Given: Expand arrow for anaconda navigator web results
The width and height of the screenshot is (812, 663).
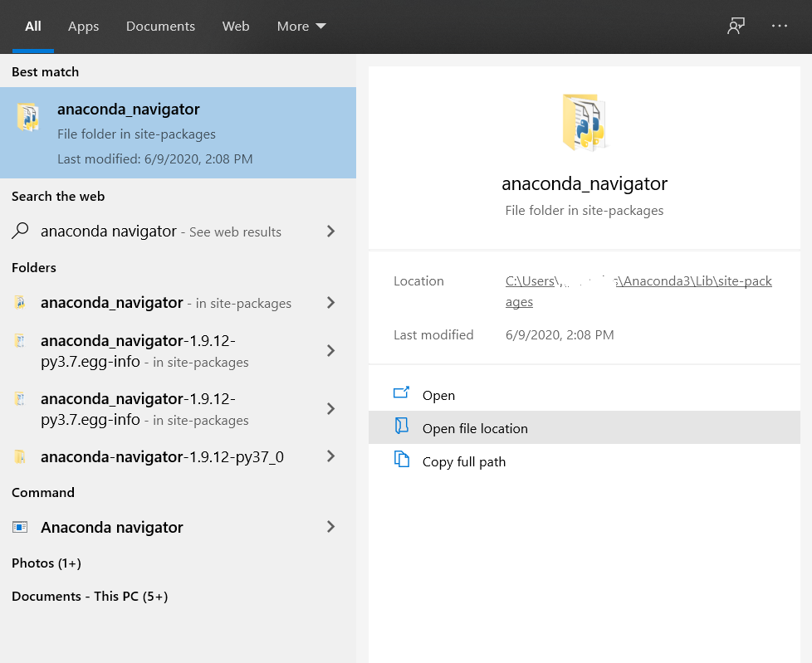Looking at the screenshot, I should 330,232.
